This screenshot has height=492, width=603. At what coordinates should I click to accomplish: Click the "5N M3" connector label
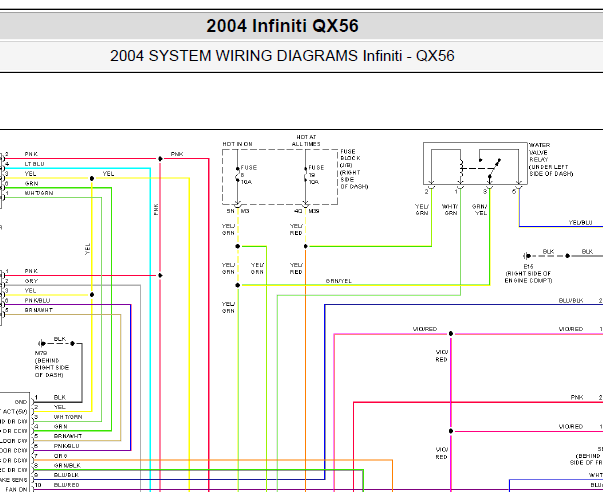click(x=238, y=211)
